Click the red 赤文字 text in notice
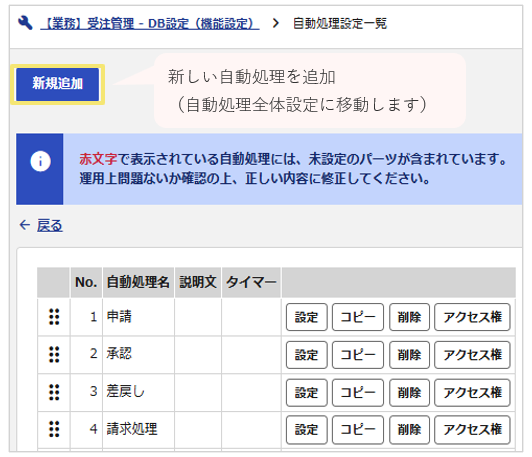 point(98,159)
